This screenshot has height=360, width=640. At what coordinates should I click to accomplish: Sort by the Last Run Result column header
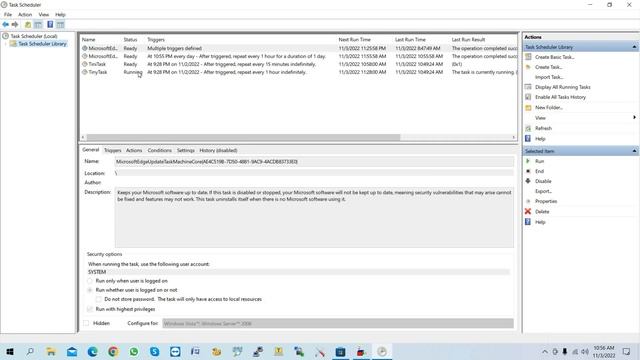tap(468, 40)
